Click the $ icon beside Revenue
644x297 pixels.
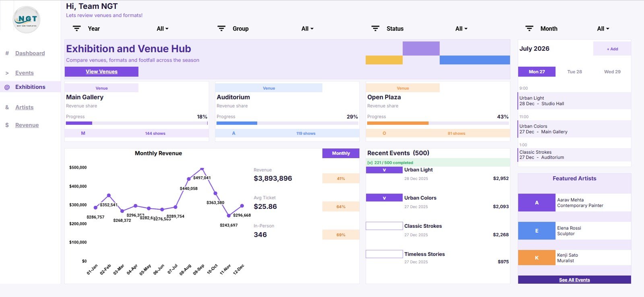(7, 125)
